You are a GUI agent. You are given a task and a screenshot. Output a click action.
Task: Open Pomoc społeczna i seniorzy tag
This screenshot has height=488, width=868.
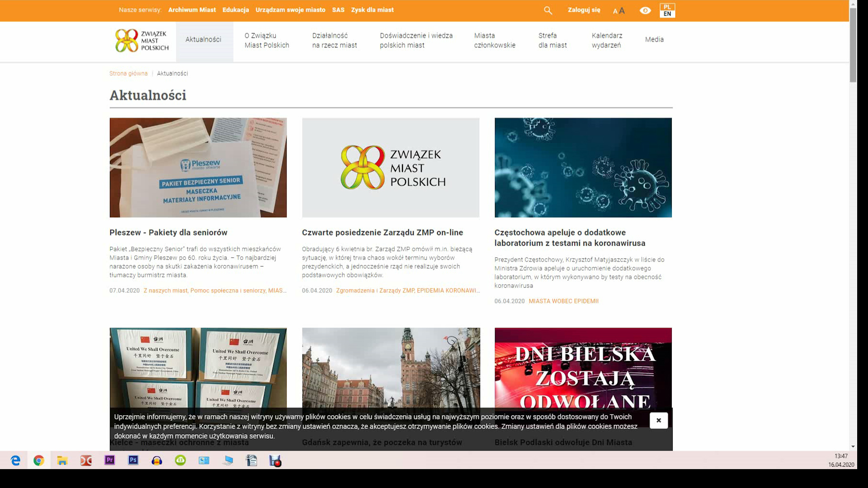(228, 291)
